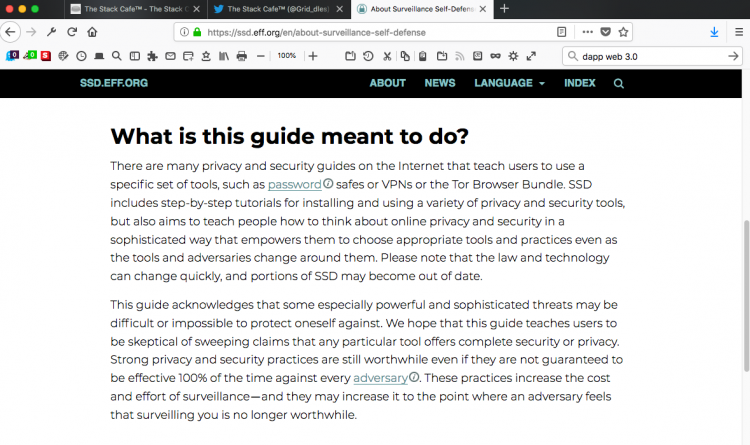Close the About Surveillance Self-Defense tab

[483, 9]
